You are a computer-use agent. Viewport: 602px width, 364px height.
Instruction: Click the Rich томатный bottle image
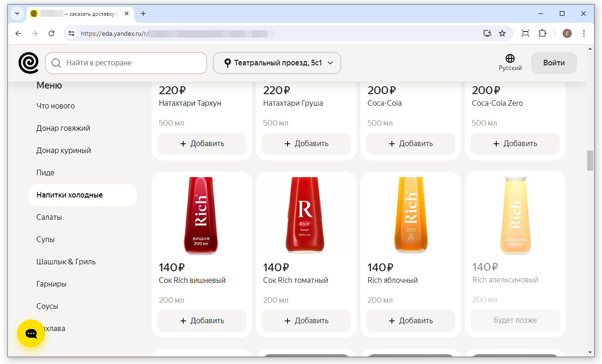click(306, 216)
